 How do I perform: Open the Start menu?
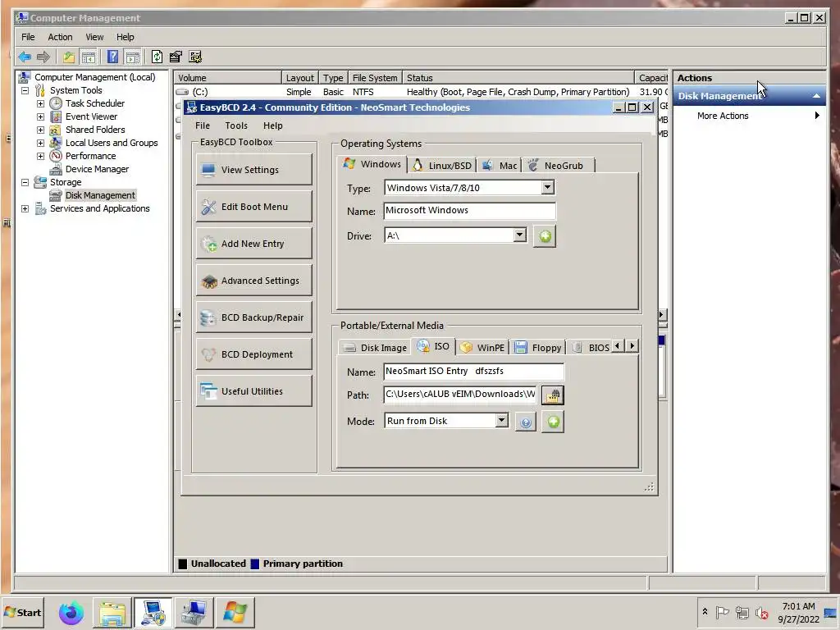tap(22, 612)
